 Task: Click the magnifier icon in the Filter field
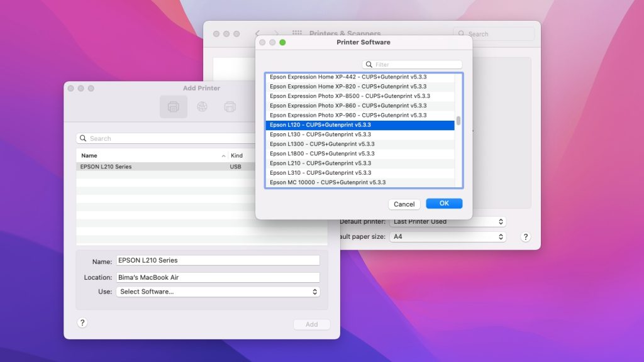[x=369, y=65]
